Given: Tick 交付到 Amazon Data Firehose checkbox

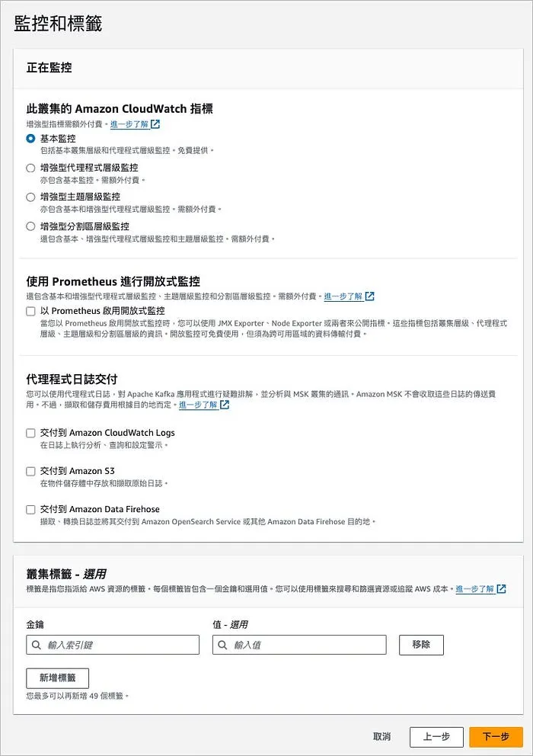Looking at the screenshot, I should tap(30, 509).
